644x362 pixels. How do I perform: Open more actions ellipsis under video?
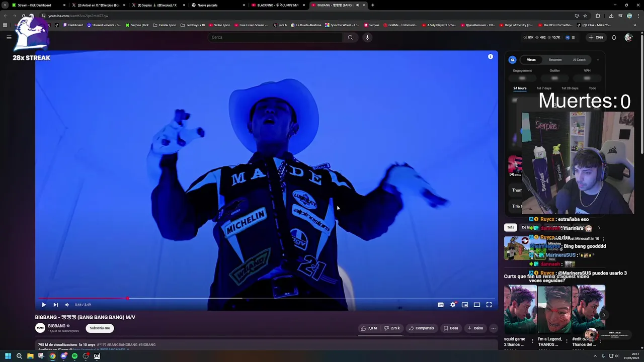click(493, 328)
